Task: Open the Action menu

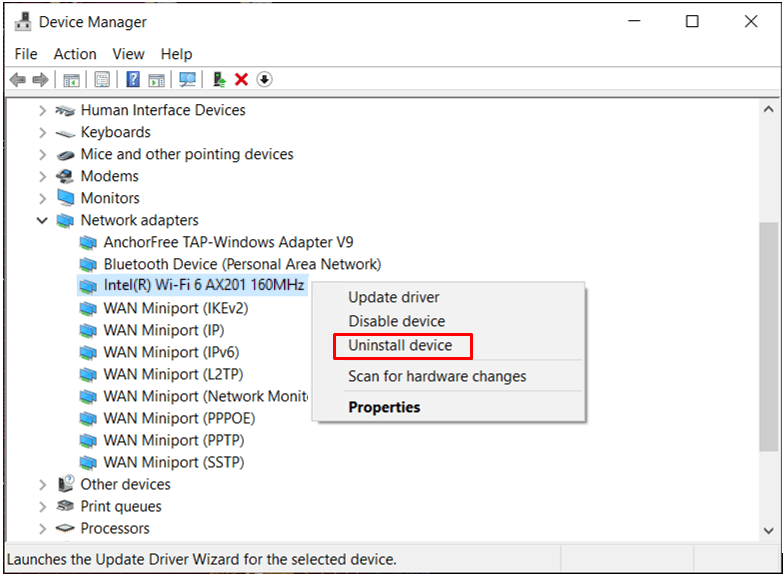Action: point(75,54)
